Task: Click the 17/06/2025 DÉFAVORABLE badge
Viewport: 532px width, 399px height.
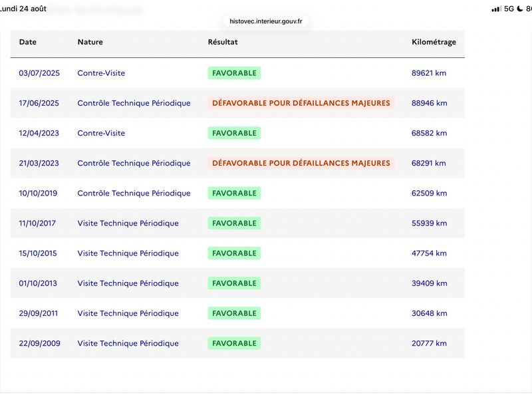Action: click(x=301, y=103)
